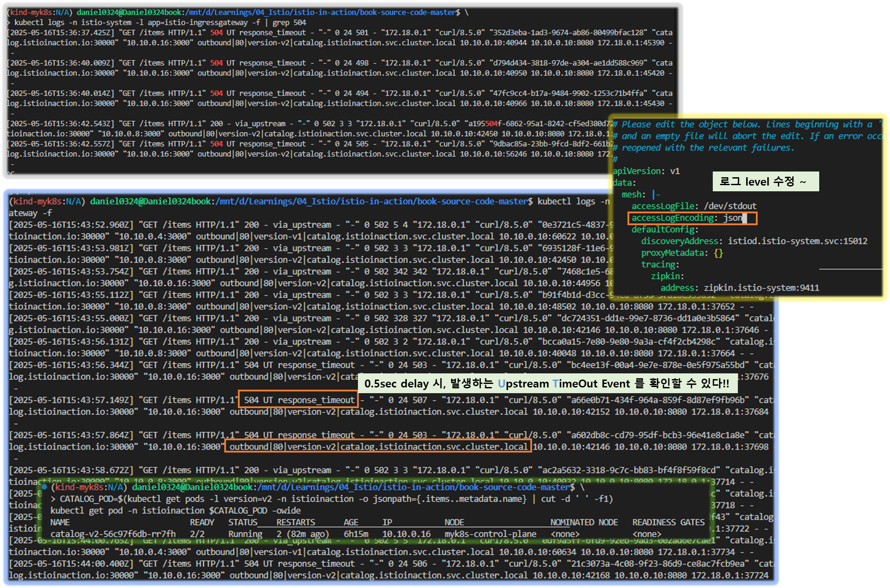890x588 pixels.
Task: Click the highlighted '504 UT response_timeout' box
Action: [x=298, y=400]
